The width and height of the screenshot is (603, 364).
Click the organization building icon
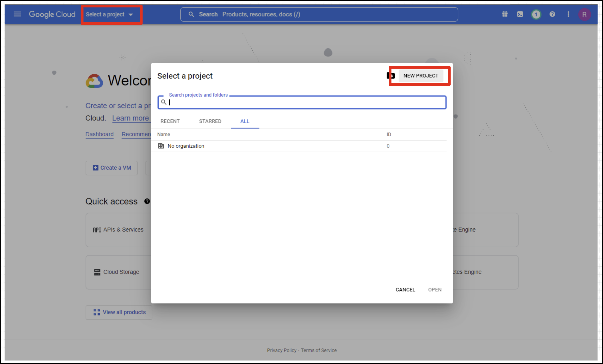tap(161, 146)
